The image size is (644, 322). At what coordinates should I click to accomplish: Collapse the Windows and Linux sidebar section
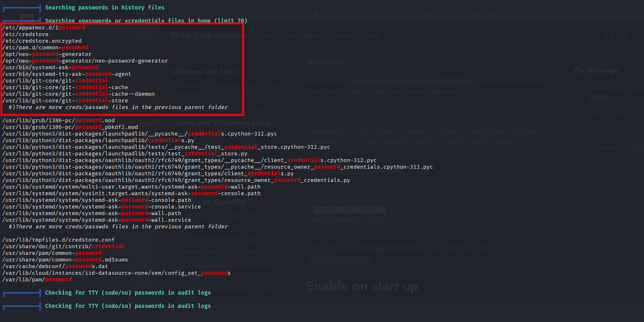pyautogui.click(x=283, y=72)
